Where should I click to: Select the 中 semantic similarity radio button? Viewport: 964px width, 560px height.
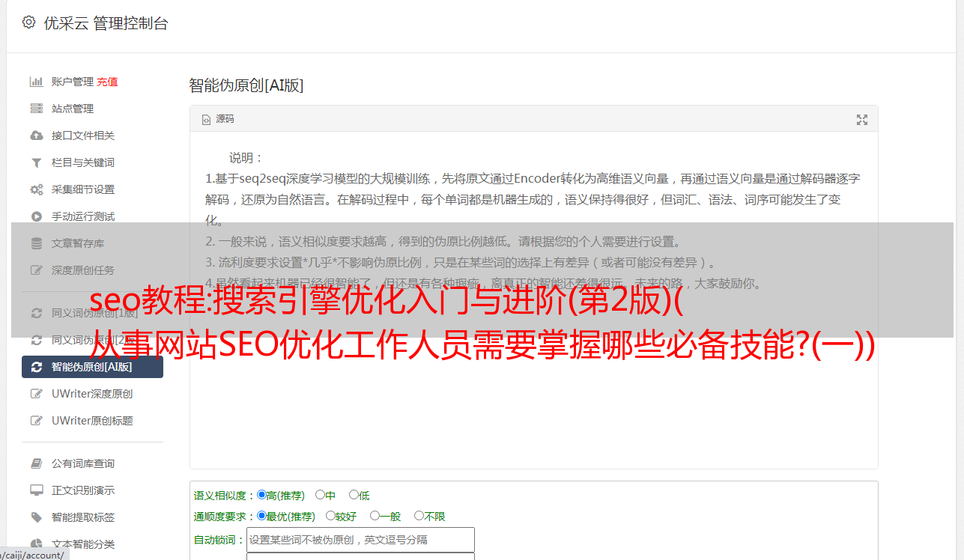[x=320, y=495]
